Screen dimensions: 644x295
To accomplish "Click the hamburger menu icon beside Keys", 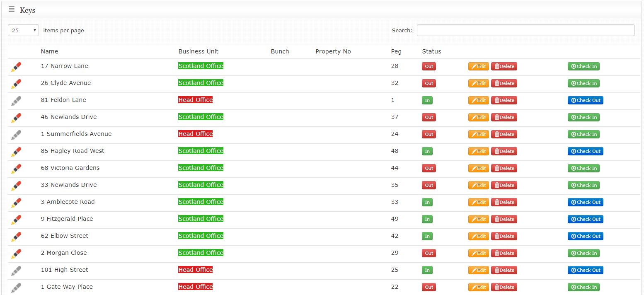I will [12, 10].
